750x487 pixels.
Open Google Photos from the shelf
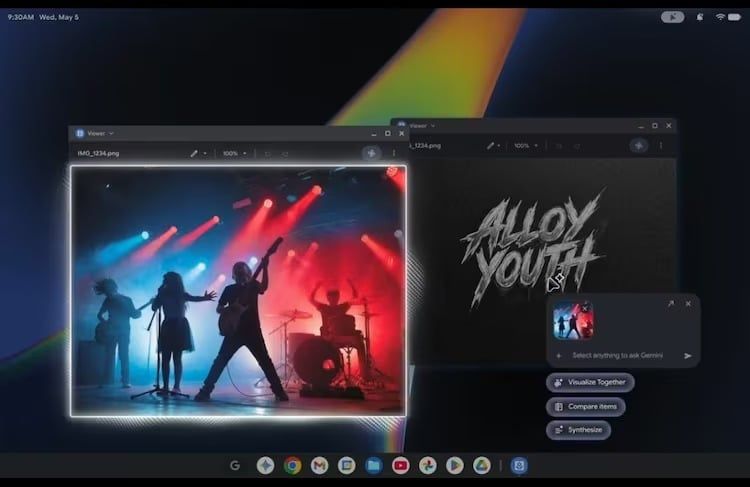pos(428,465)
